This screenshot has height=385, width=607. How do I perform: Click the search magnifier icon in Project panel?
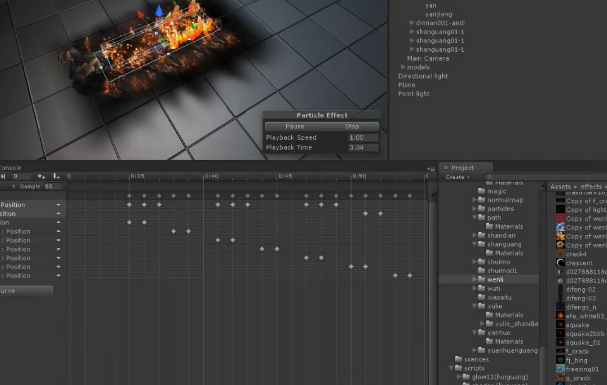(490, 177)
